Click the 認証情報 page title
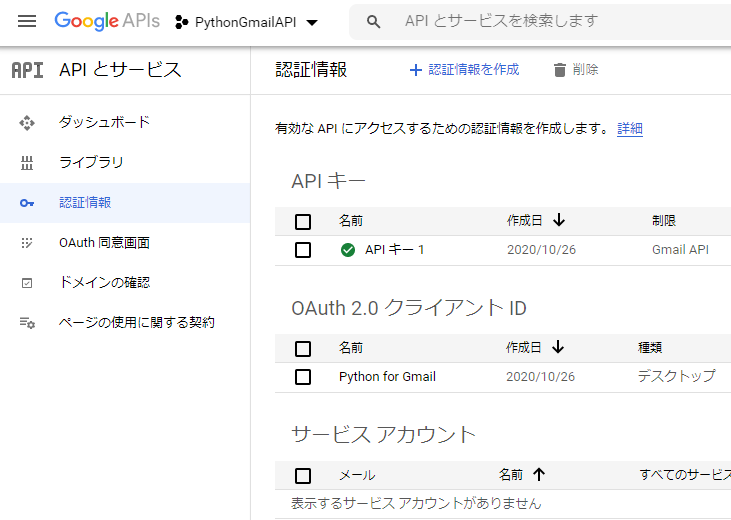 pyautogui.click(x=311, y=70)
